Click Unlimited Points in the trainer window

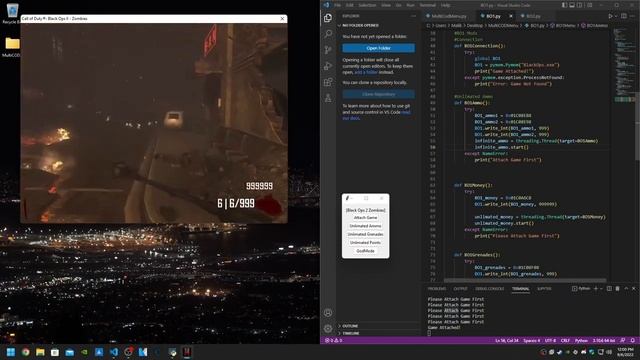click(x=365, y=242)
